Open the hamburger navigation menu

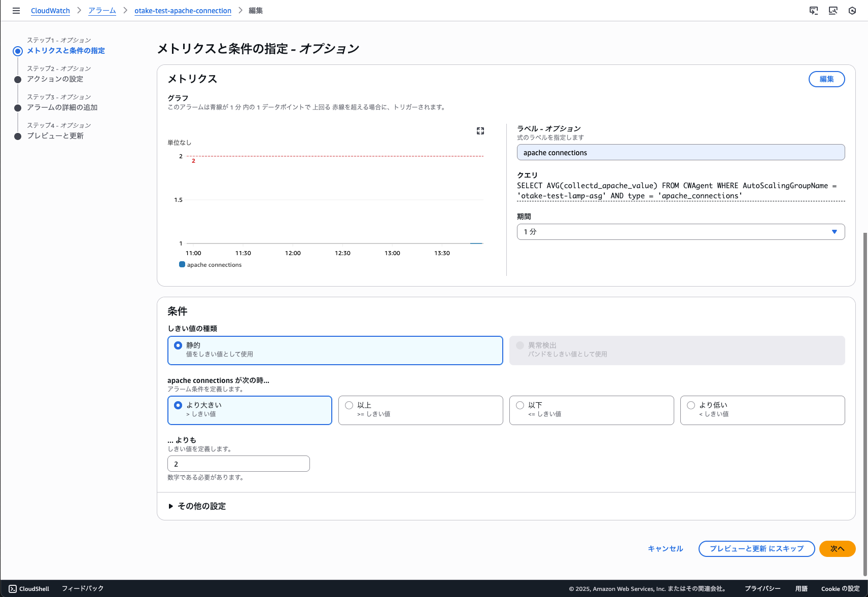pos(16,11)
